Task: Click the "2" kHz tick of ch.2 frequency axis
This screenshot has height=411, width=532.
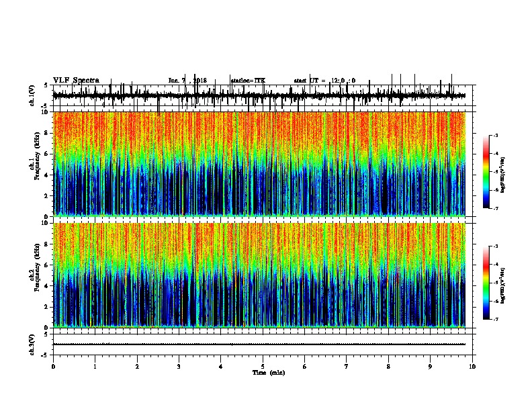Action: (x=47, y=307)
